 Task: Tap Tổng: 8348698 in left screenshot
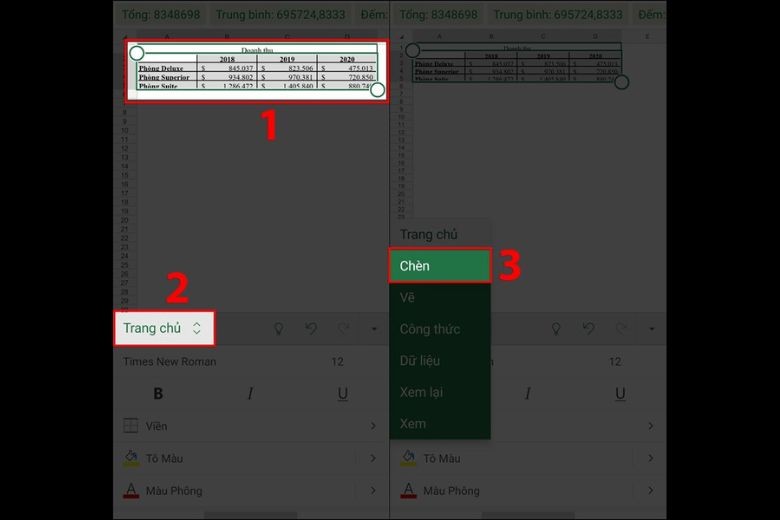coord(161,15)
